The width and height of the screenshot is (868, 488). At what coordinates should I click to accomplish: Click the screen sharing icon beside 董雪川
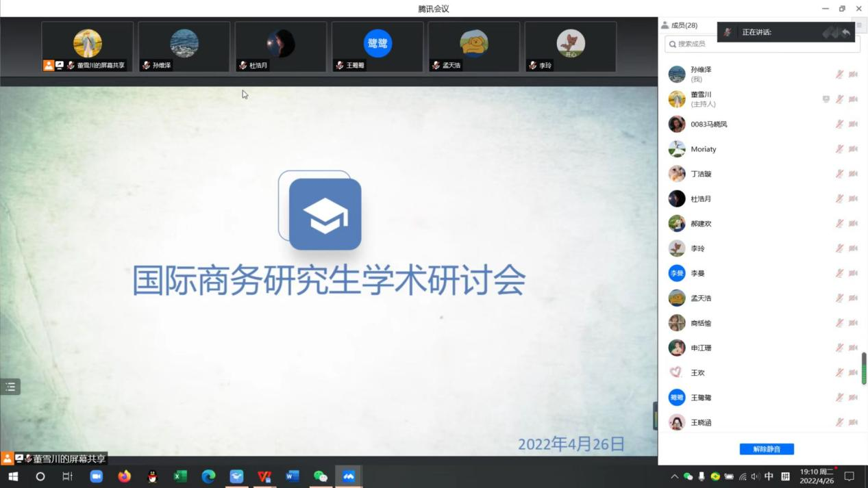(x=826, y=99)
